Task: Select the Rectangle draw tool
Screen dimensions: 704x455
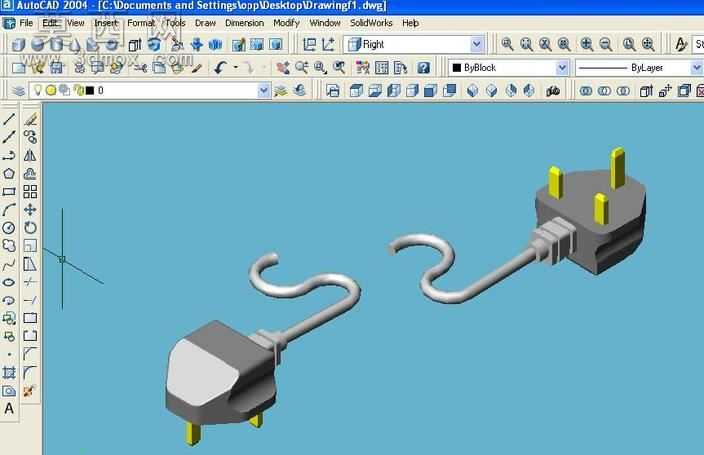Action: [x=9, y=192]
